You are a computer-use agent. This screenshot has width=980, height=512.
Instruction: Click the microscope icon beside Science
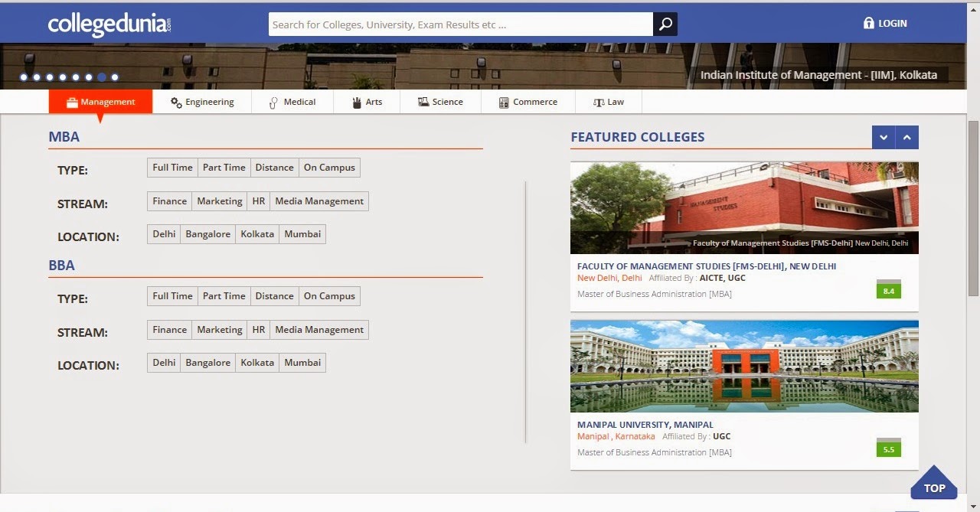(423, 102)
